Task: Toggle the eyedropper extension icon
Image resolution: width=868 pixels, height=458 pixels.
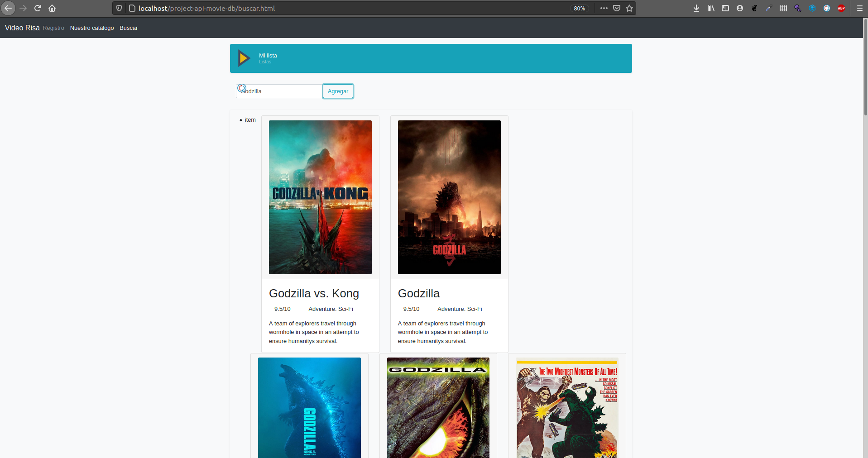Action: (x=768, y=8)
